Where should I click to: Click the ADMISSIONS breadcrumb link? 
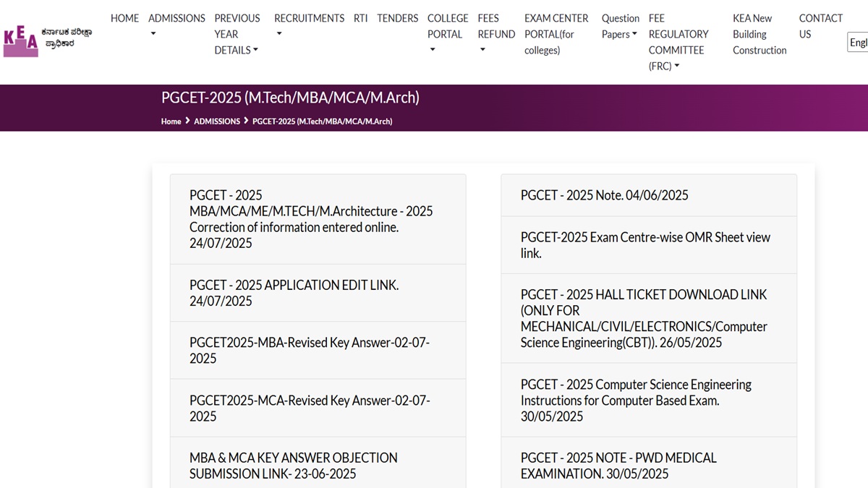(217, 121)
